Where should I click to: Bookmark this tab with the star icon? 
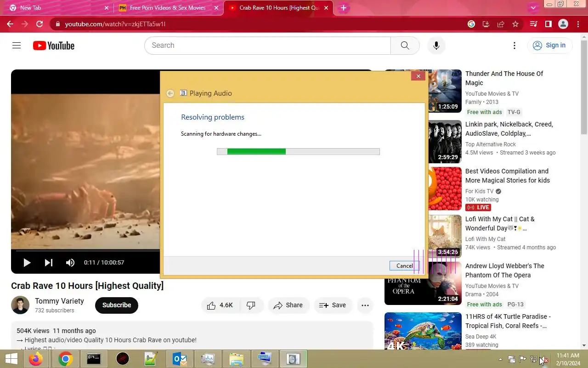515,24
